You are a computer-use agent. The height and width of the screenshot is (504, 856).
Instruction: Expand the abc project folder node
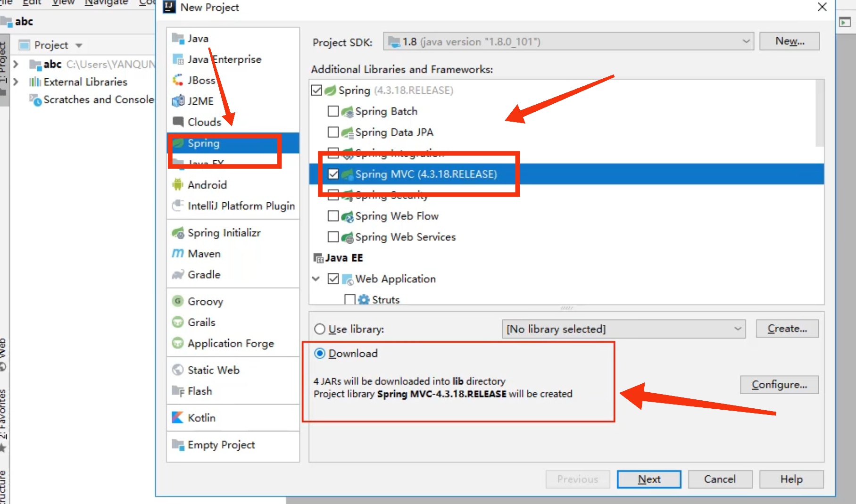click(x=16, y=64)
